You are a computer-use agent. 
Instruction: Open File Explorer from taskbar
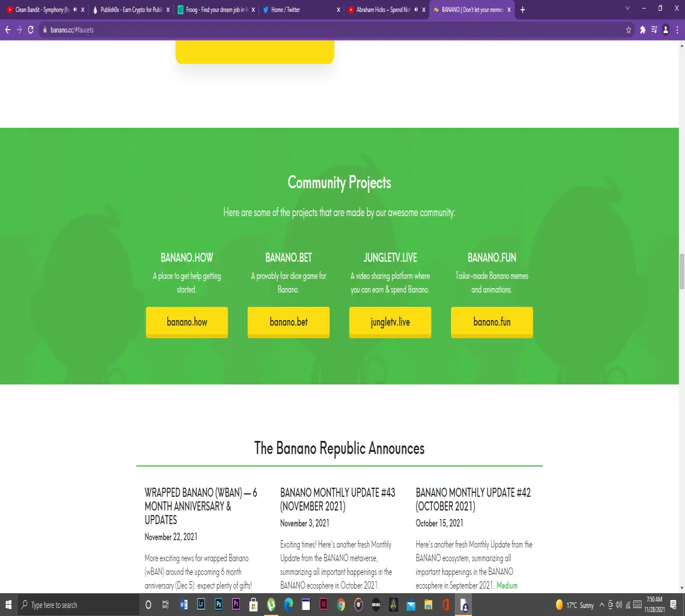point(428,605)
